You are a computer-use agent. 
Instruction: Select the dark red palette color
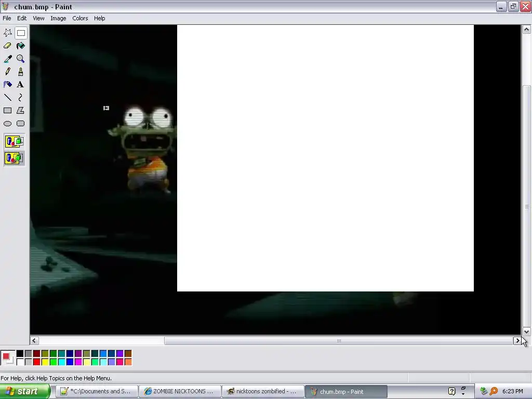point(37,354)
